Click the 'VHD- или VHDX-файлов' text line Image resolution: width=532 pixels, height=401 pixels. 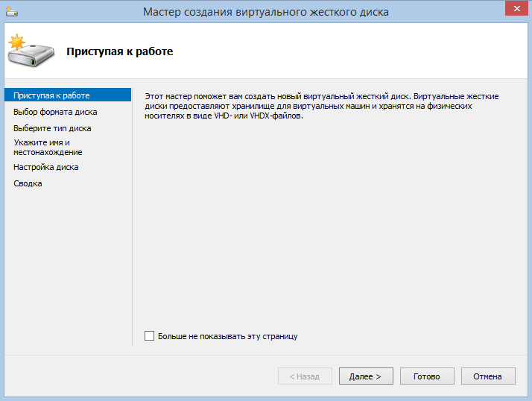[x=224, y=116]
